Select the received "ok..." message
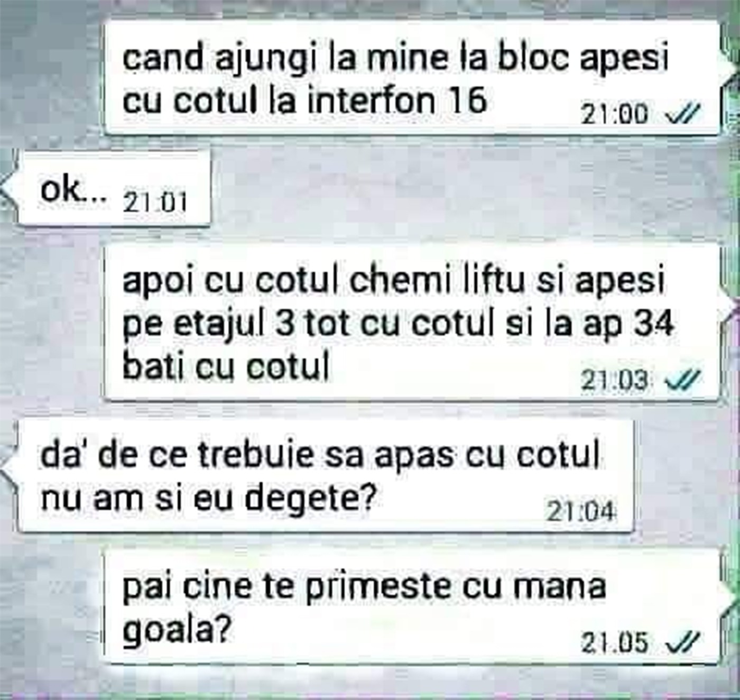Screen dimensions: 740x700 pos(114,189)
